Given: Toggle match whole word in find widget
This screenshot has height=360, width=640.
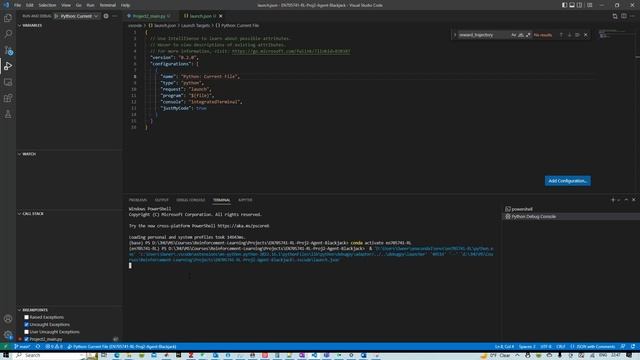Looking at the screenshot, I should click(521, 35).
